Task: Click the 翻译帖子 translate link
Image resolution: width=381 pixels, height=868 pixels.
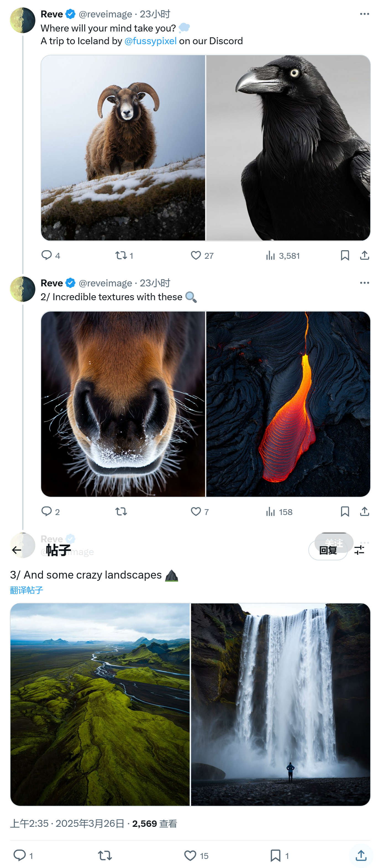Action: (x=27, y=590)
